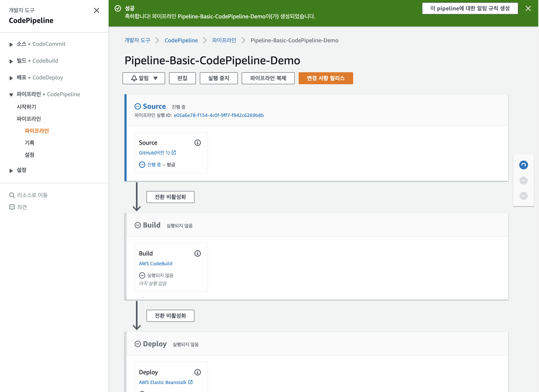This screenshot has width=539, height=392.
Task: Open info icon on Source action card
Action: [197, 143]
